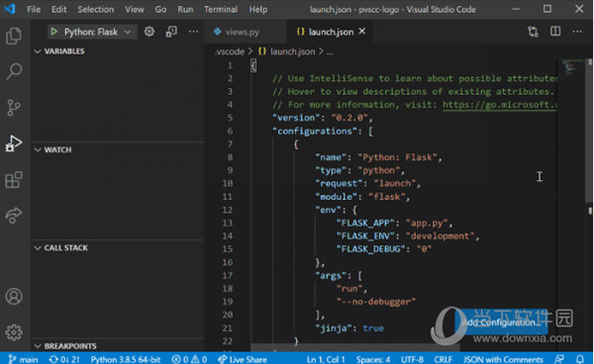Click the "--no-debugger" argument text
This screenshot has width=594, height=364.
click(x=376, y=302)
